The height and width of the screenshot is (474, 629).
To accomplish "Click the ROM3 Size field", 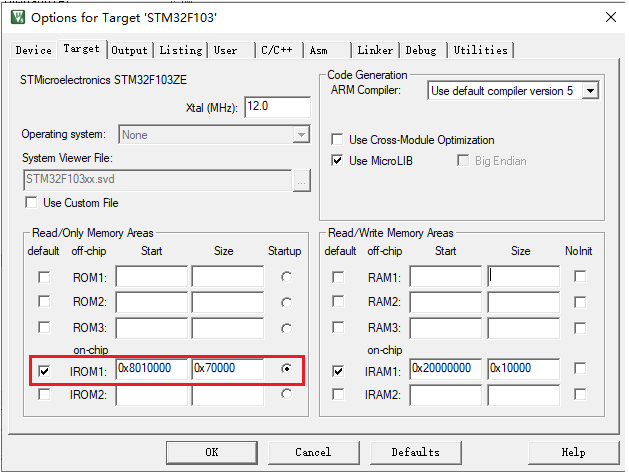I will pos(228,328).
